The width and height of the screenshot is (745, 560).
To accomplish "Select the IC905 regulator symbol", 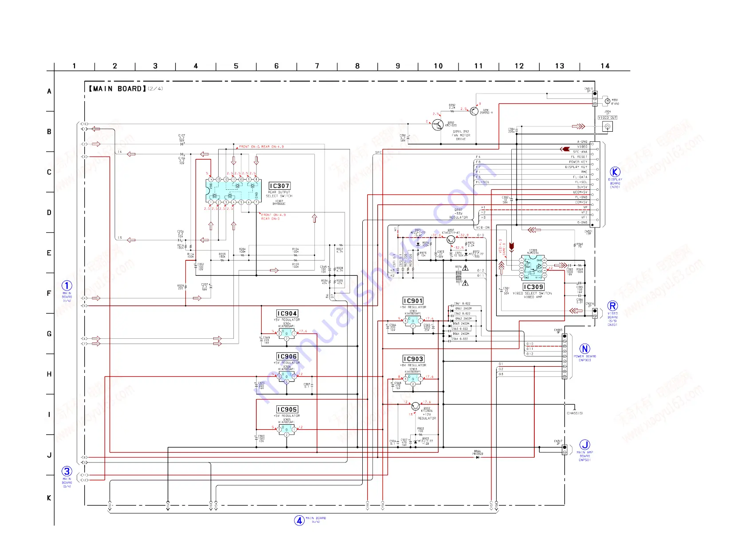I will tap(286, 429).
